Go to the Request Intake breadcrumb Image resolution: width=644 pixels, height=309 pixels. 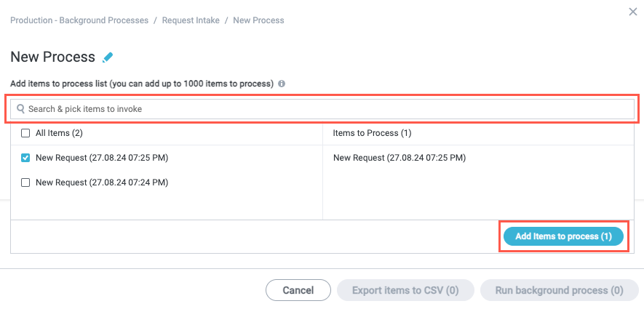[189, 20]
